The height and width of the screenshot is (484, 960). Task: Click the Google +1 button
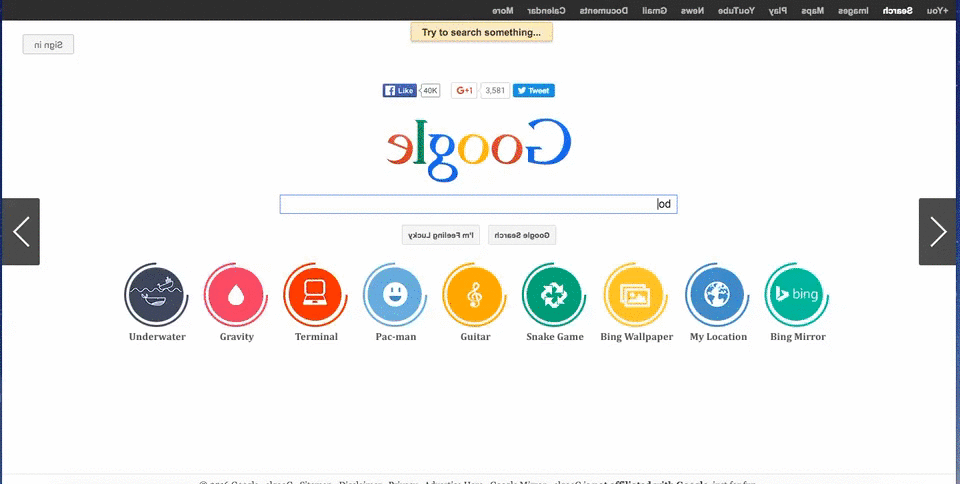point(464,91)
